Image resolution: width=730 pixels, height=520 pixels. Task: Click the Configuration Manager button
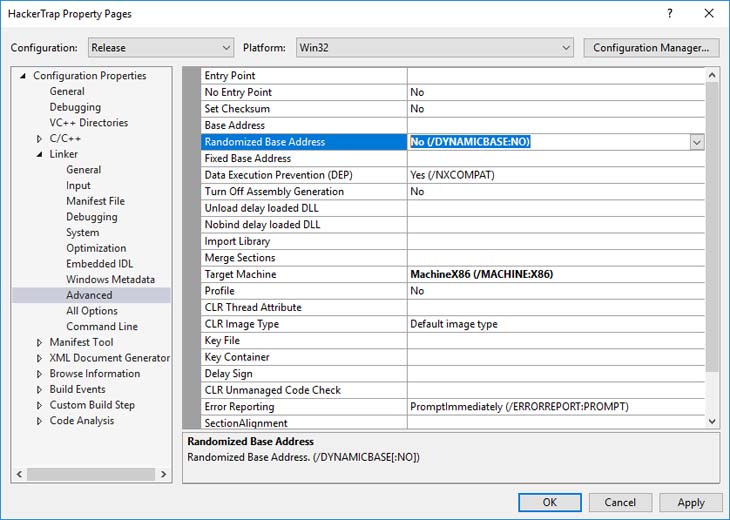651,47
